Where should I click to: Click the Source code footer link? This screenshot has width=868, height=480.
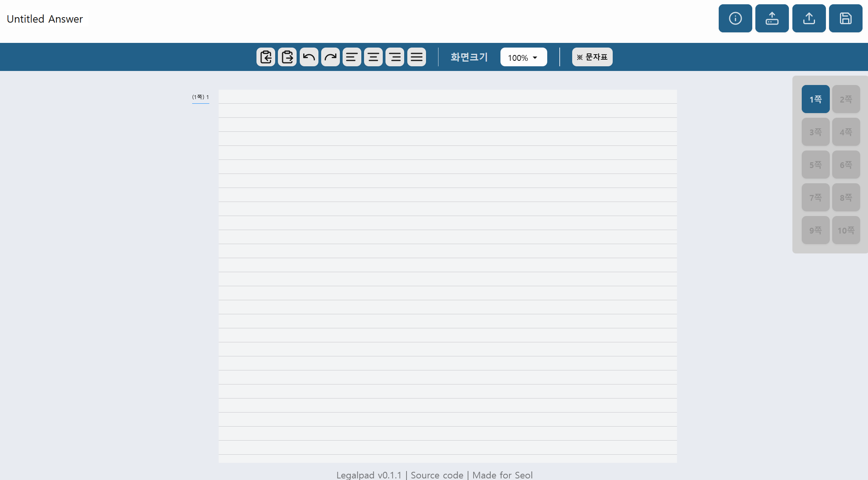tap(437, 475)
